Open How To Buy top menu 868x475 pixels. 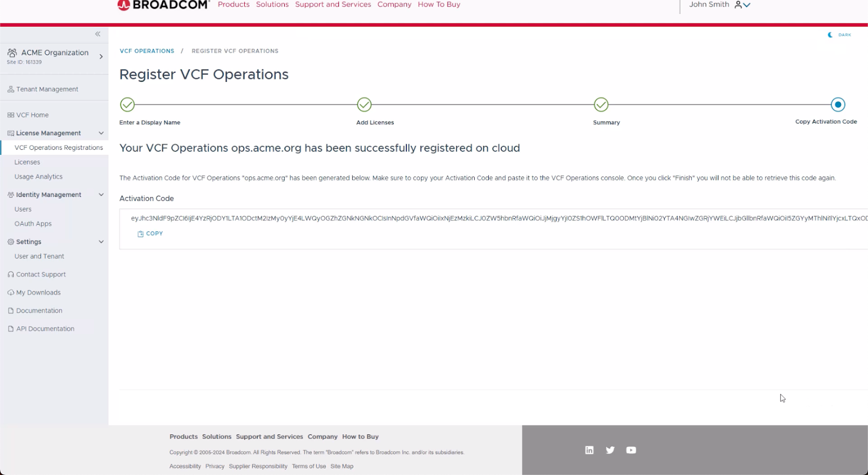[x=439, y=4]
